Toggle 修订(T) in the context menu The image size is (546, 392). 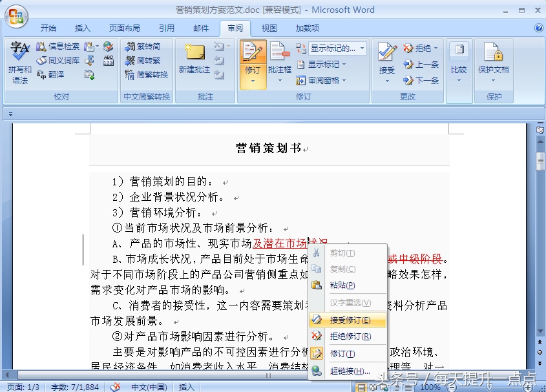pyautogui.click(x=348, y=354)
